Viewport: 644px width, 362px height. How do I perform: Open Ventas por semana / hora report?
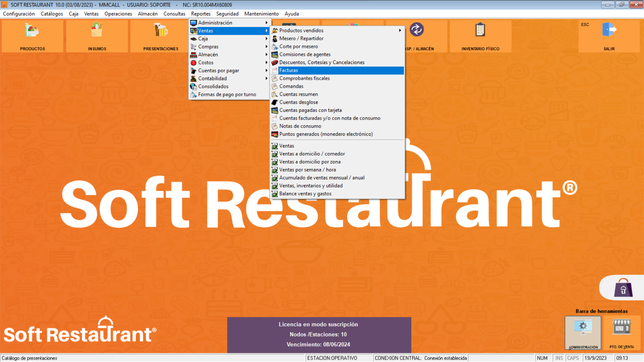pos(337,170)
